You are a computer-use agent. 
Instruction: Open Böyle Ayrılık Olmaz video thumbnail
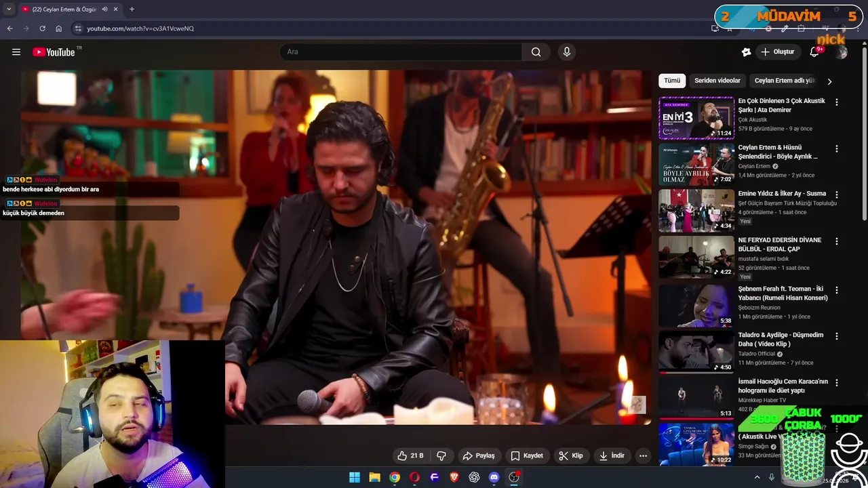tap(696, 164)
